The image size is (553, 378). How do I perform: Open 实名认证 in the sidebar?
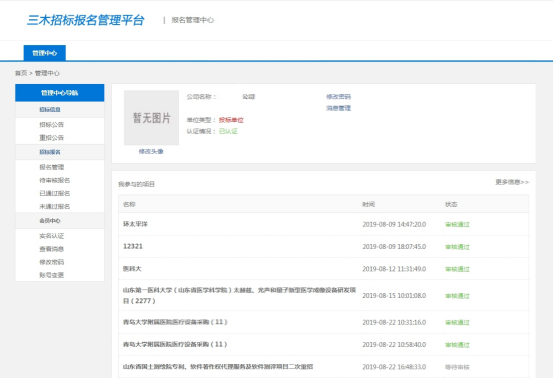tap(51, 236)
